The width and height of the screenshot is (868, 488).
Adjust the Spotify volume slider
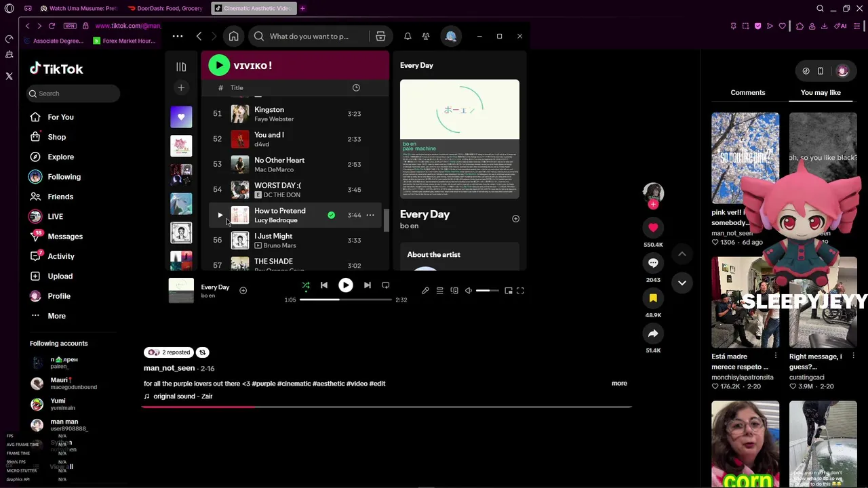coord(488,291)
